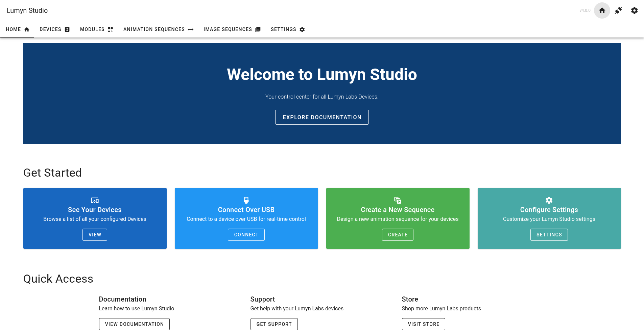Image resolution: width=644 pixels, height=335 pixels.
Task: Click the arrow icon beside Animation Sequences
Action: (x=191, y=29)
